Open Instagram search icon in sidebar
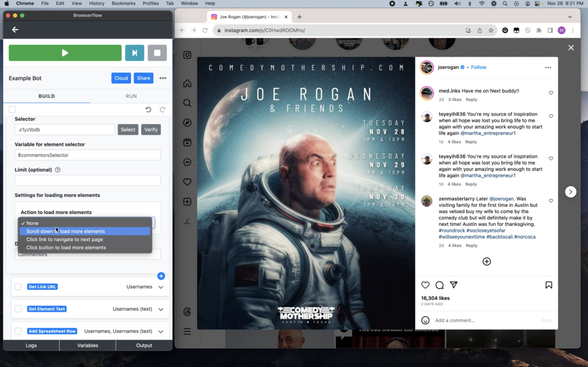Image resolution: width=588 pixels, height=367 pixels. tap(187, 103)
